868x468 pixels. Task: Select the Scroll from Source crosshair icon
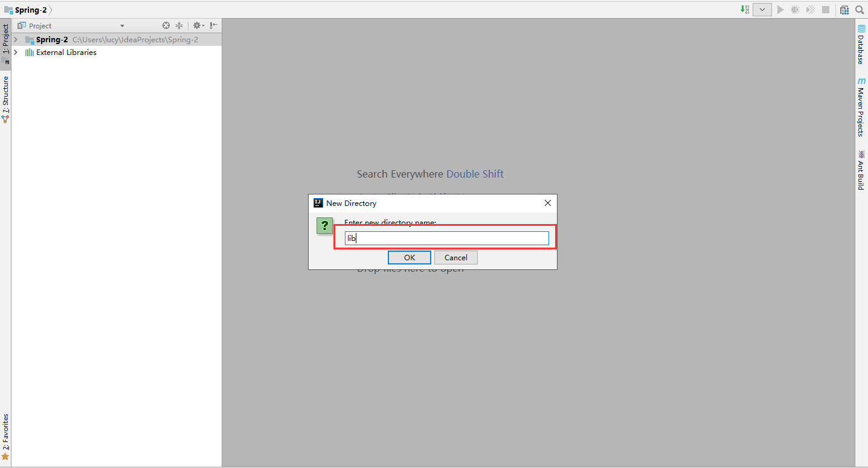(166, 25)
